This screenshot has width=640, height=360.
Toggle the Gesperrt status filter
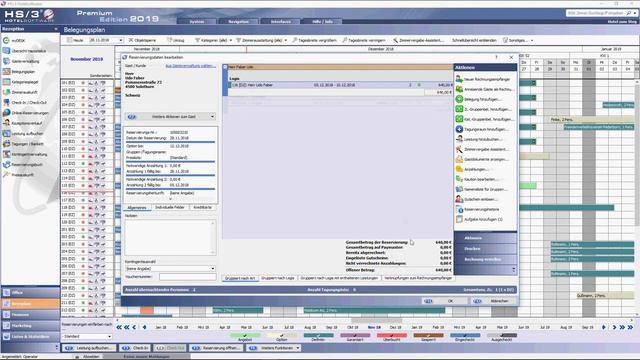(x=429, y=336)
